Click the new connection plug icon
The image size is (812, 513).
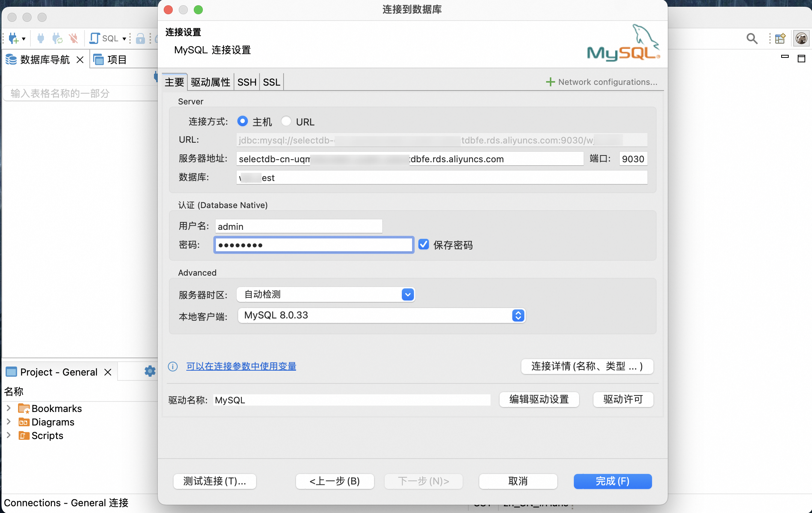coord(14,38)
